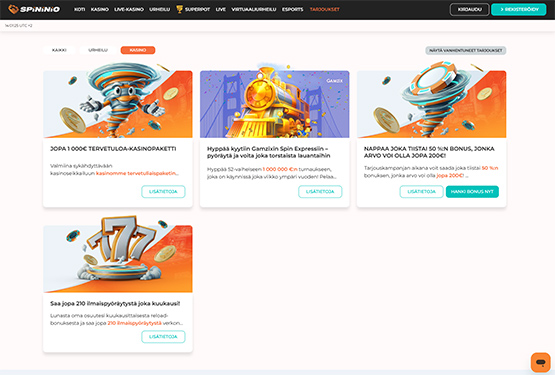
Task: Select the Tarjoukset menu item
Action: tap(325, 10)
